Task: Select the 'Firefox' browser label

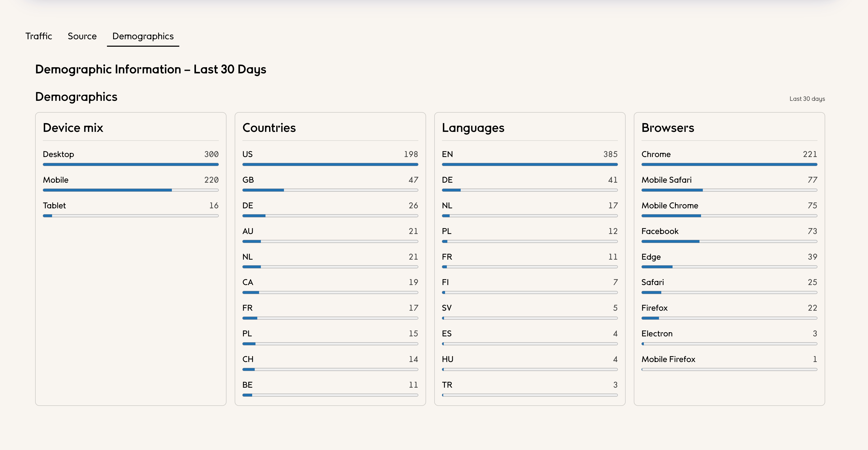Action: pos(654,308)
